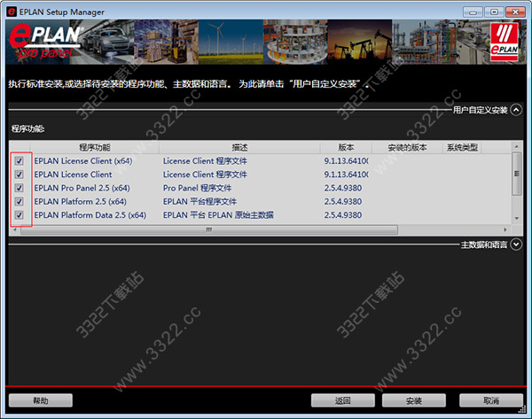Close the EPLAN Setup Manager window

tap(515, 12)
